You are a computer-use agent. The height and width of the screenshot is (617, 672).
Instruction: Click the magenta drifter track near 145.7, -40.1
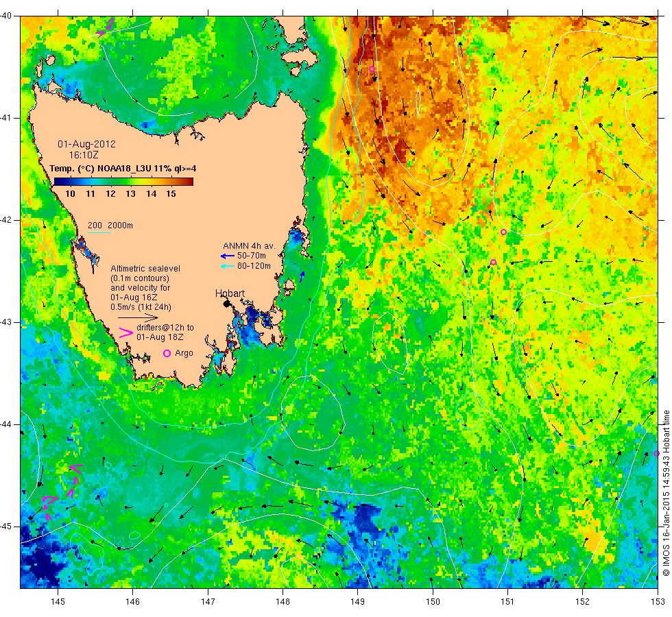point(106,28)
